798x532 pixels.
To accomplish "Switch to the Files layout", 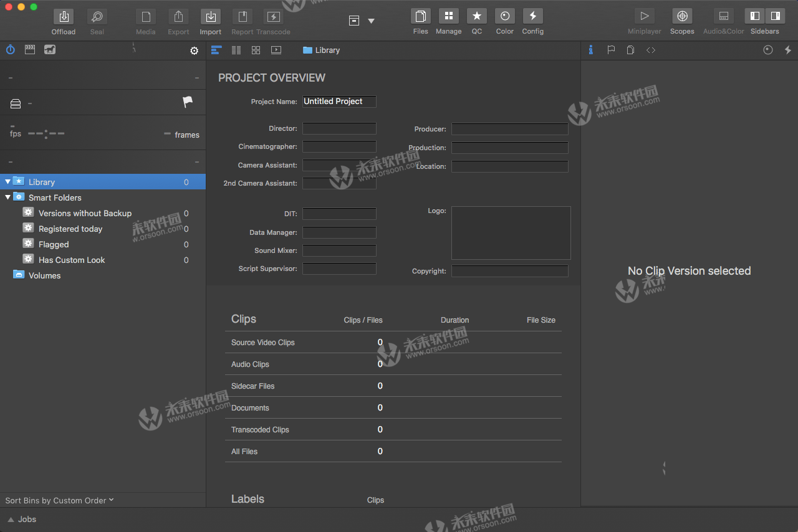I will pos(421,16).
